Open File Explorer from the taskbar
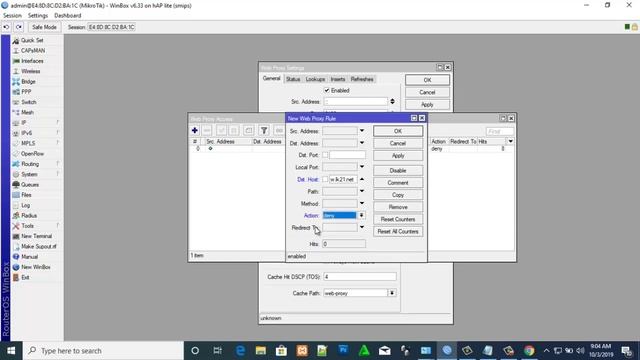 [261, 351]
